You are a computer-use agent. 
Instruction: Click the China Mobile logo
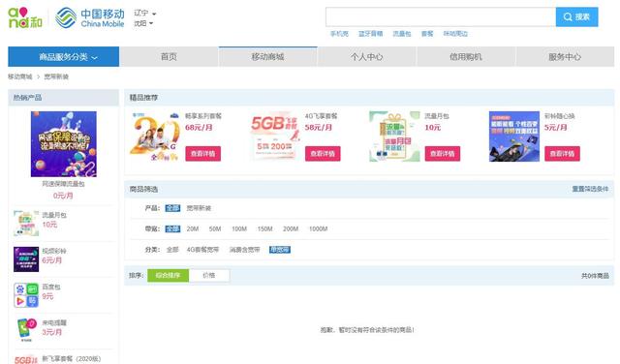pos(90,17)
